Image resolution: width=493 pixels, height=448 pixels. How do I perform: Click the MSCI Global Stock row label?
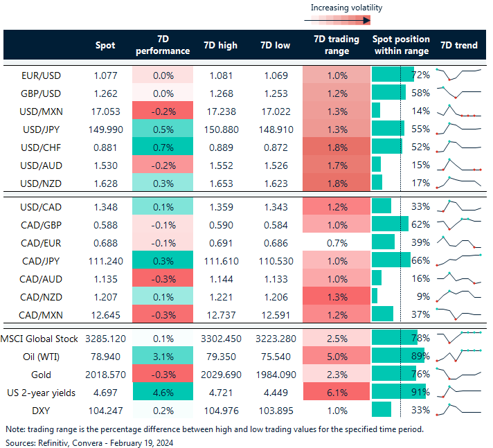coord(39,338)
